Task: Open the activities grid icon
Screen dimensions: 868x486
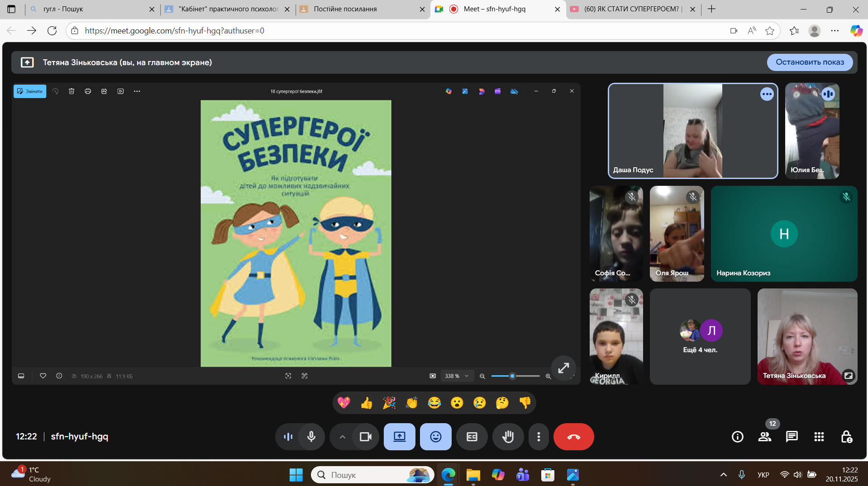Action: [x=819, y=437]
